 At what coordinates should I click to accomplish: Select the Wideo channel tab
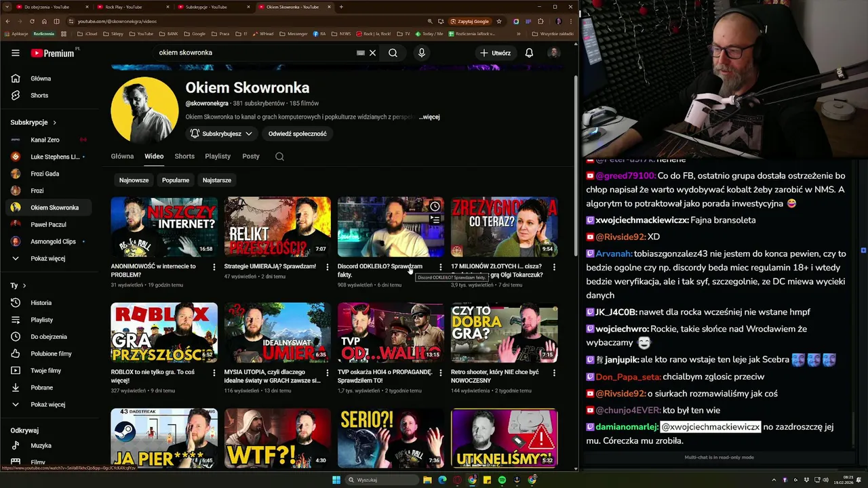click(154, 156)
